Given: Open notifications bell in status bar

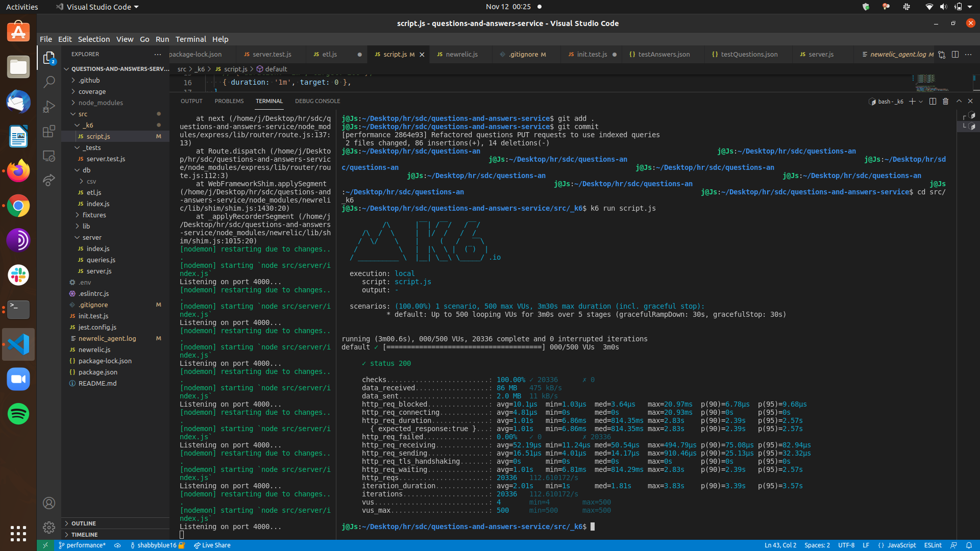Looking at the screenshot, I should (x=969, y=545).
